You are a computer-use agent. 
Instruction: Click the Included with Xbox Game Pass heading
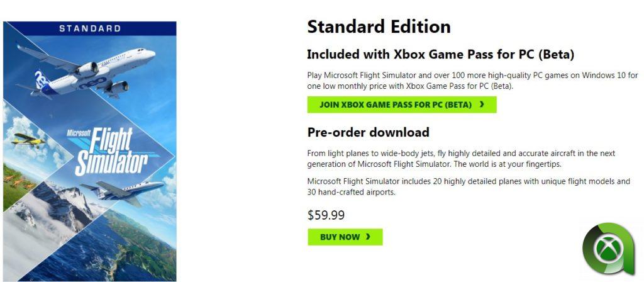440,54
